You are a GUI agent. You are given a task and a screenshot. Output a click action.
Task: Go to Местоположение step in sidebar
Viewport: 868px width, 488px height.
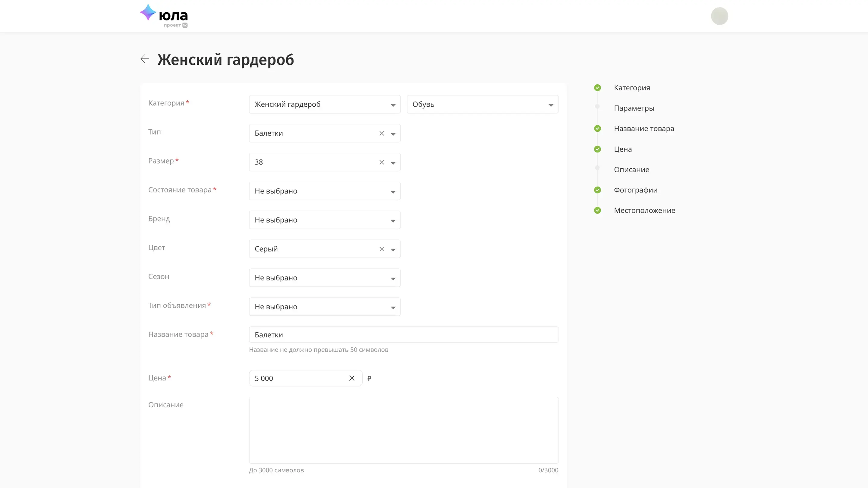coord(644,211)
